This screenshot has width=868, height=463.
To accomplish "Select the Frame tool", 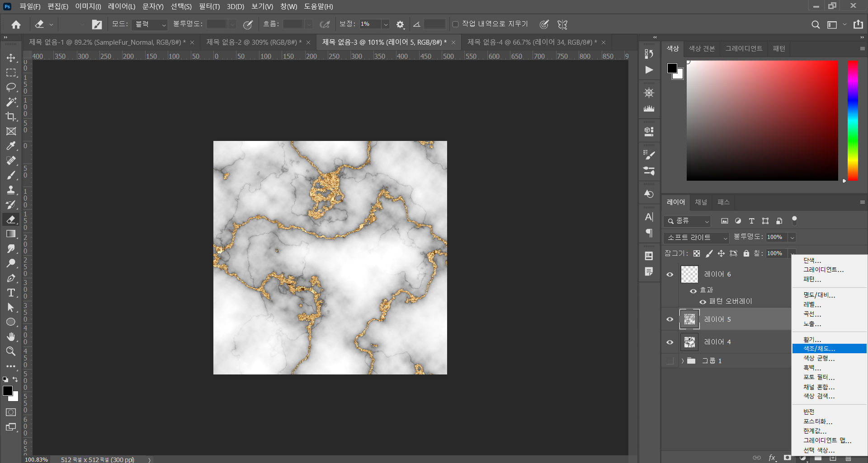I will point(11,131).
